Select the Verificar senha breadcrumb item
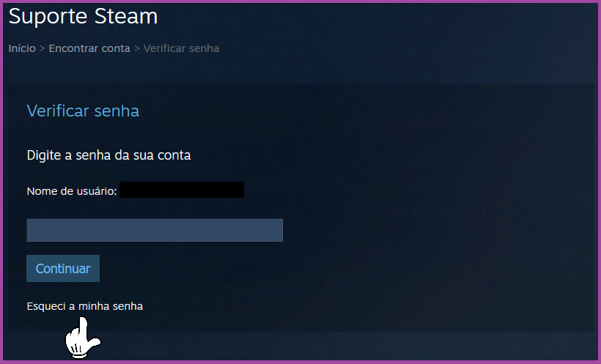 (181, 48)
